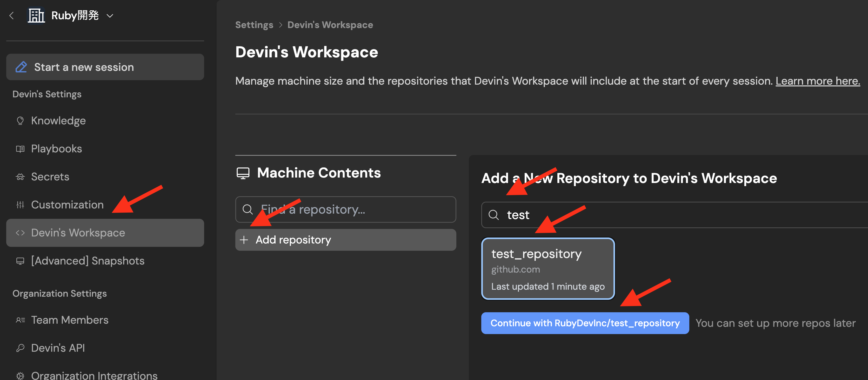Click the pencil icon for new session
The height and width of the screenshot is (380, 868).
[21, 67]
